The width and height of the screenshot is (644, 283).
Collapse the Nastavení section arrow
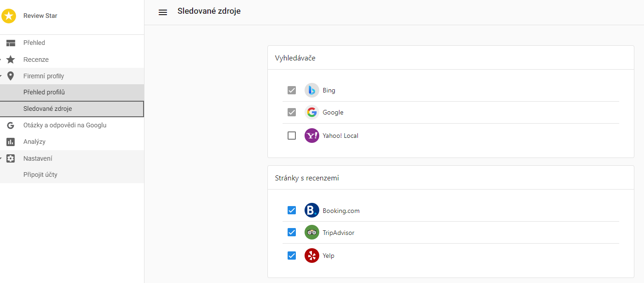click(x=1, y=158)
